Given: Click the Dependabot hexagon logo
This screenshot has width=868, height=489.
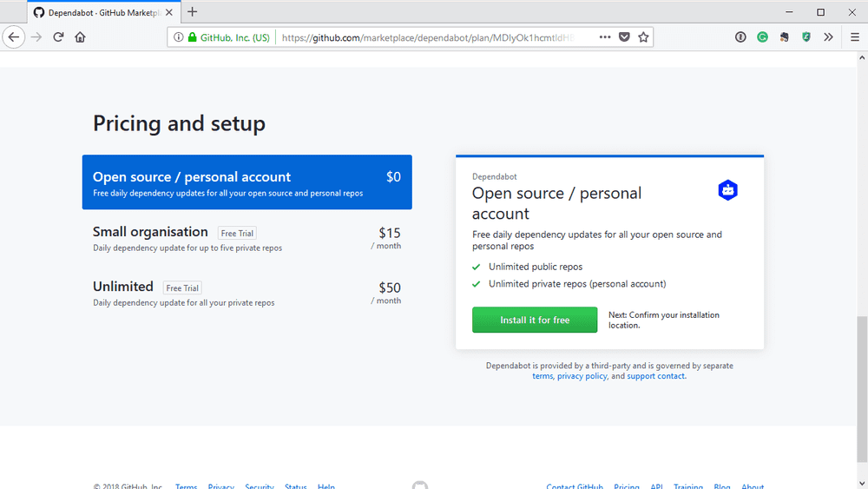Looking at the screenshot, I should click(x=728, y=190).
